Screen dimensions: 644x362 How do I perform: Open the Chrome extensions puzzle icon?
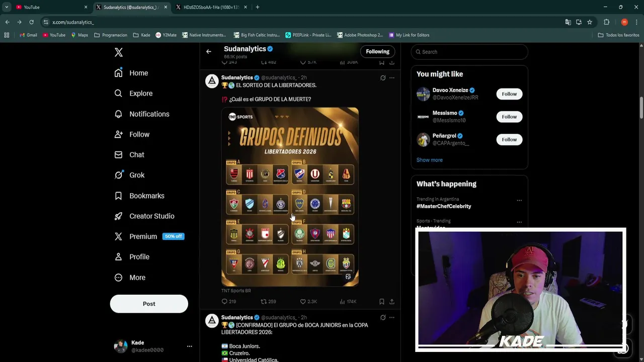[x=607, y=22]
